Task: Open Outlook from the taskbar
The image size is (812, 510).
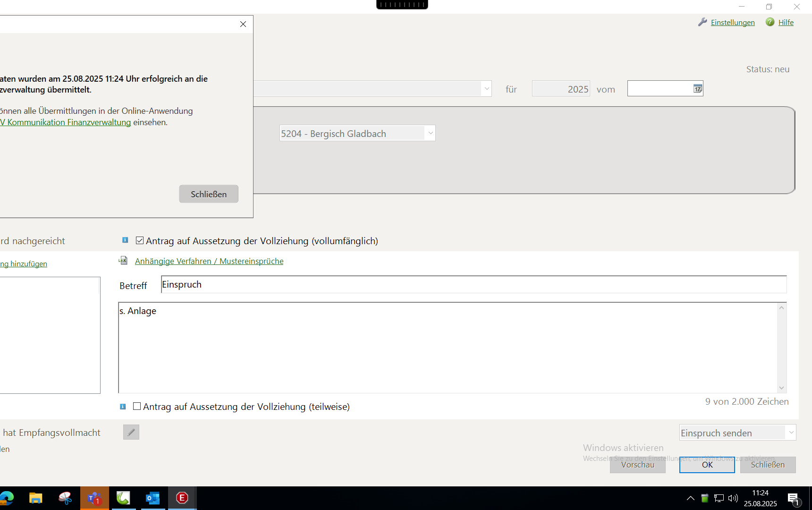Action: click(x=152, y=498)
